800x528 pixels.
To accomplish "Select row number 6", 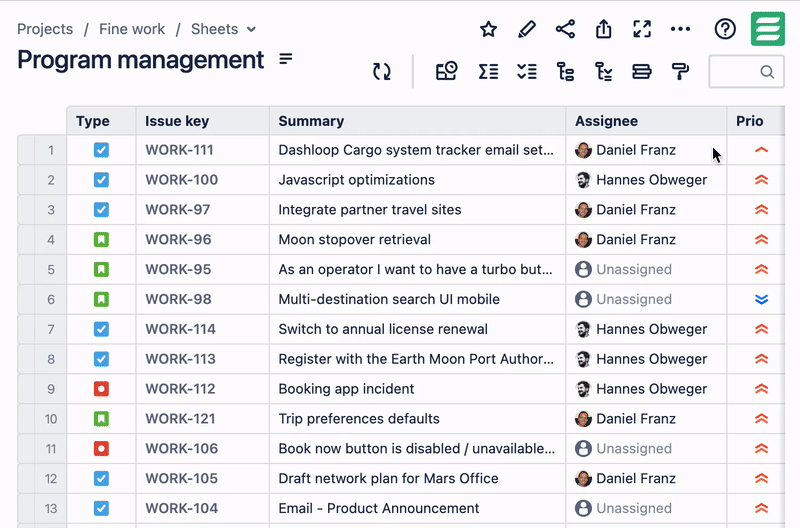I will (x=51, y=299).
